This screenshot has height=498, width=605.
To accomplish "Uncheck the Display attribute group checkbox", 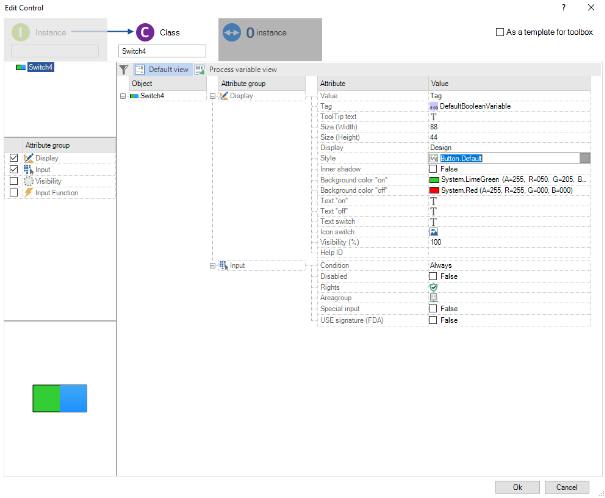I will coord(13,158).
